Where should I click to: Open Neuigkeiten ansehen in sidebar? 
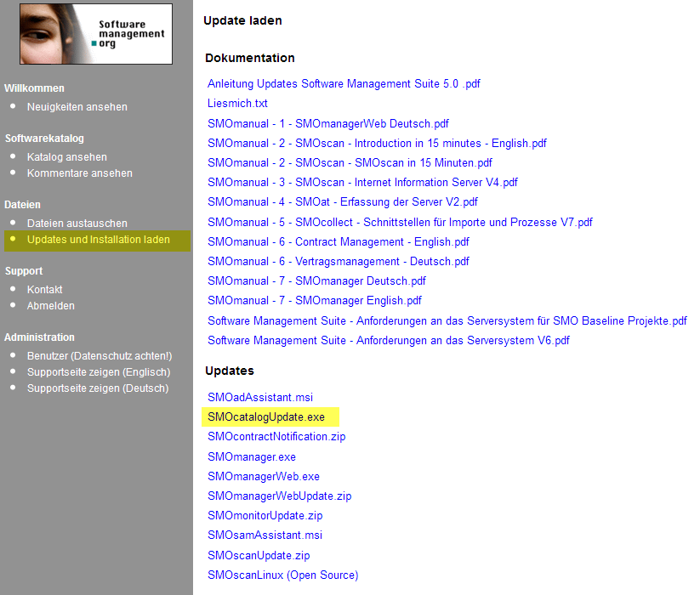click(77, 107)
